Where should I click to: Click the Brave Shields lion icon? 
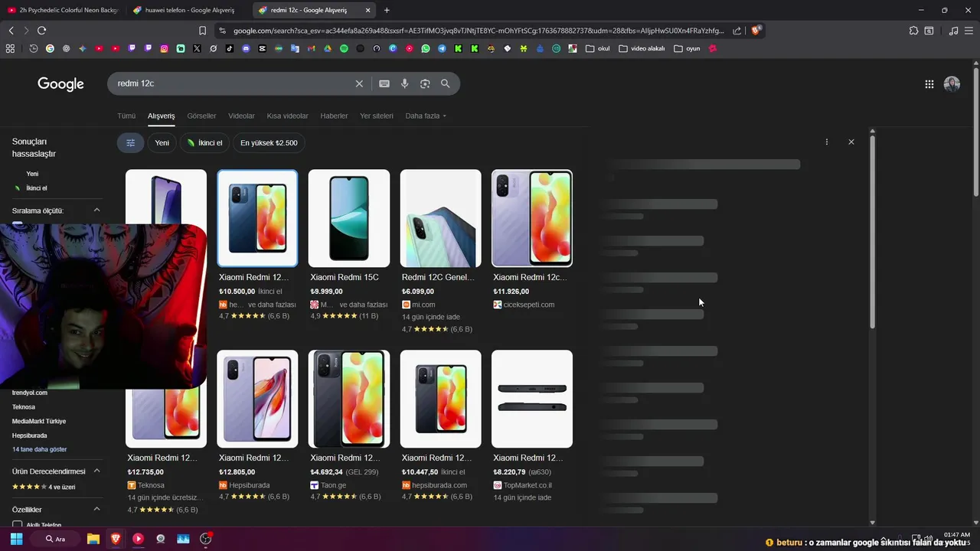click(756, 31)
